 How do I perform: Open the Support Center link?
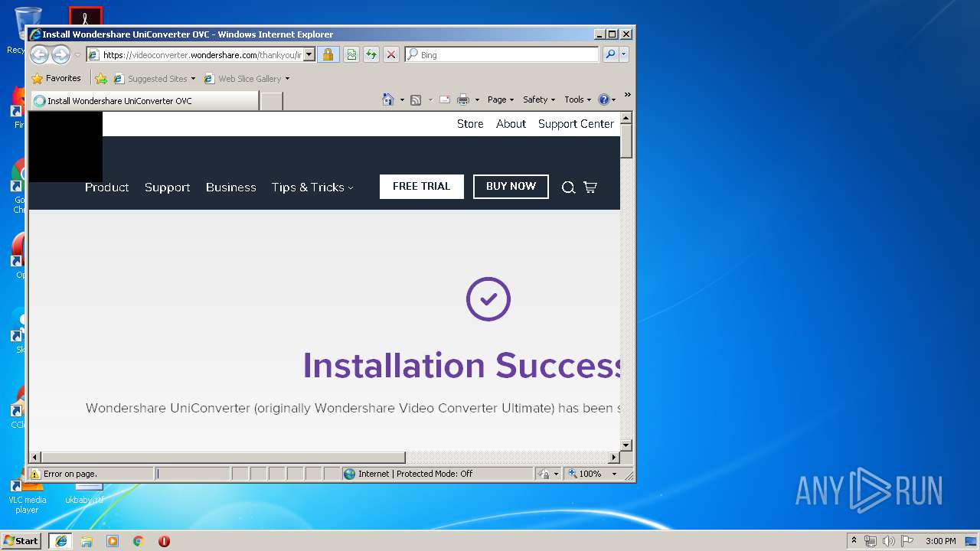pyautogui.click(x=576, y=124)
